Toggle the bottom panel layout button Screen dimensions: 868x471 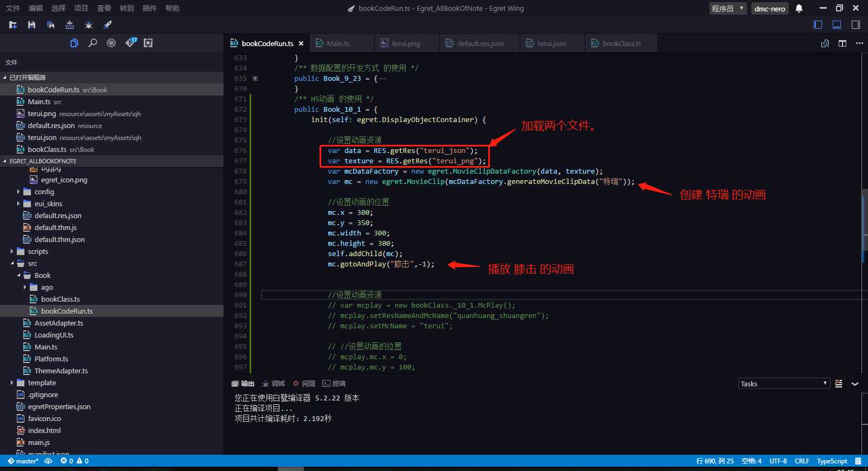click(837, 25)
